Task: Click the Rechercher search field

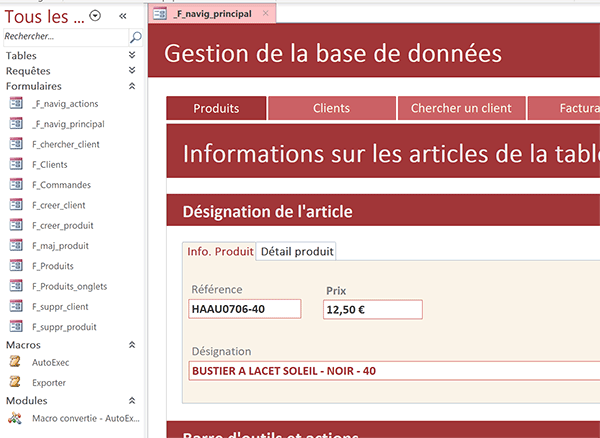Action: (x=66, y=37)
